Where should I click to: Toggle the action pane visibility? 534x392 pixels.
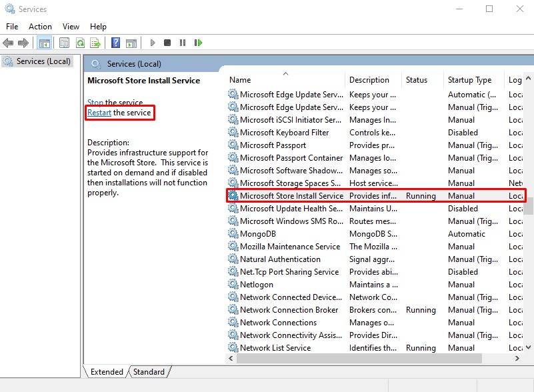[x=131, y=42]
